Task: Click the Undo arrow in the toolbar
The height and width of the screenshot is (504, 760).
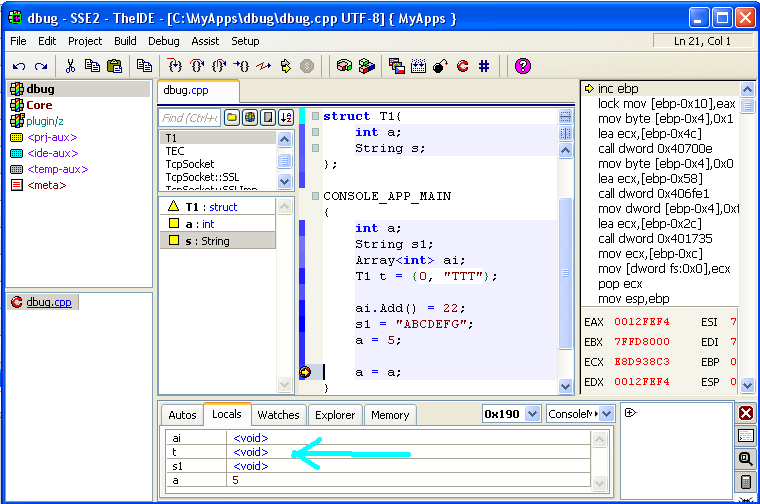Action: pyautogui.click(x=19, y=66)
